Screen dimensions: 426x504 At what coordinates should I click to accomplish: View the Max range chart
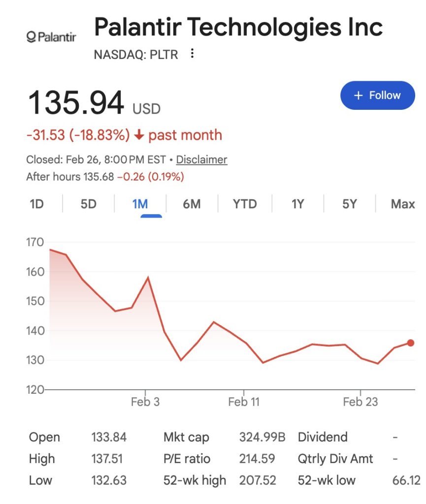tap(402, 204)
